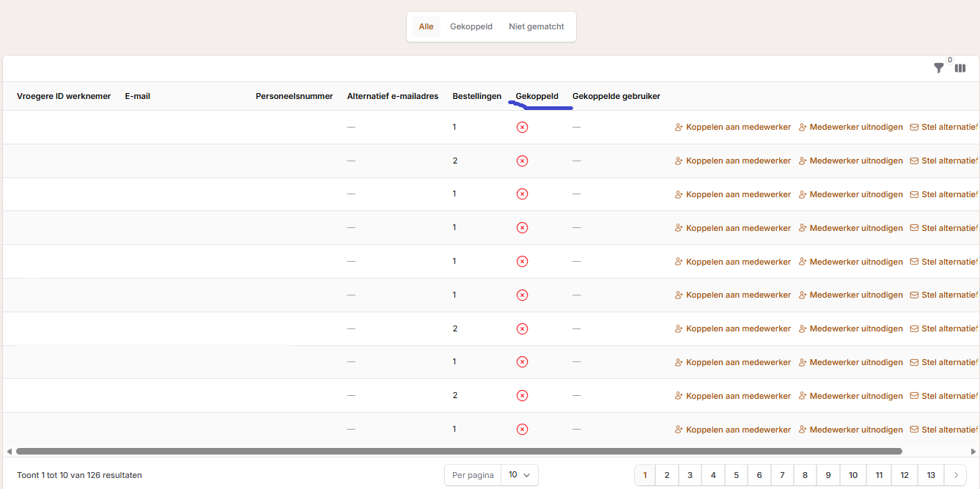Click the scrollbar's left arrow
Screen dimensions: 980x489
pyautogui.click(x=9, y=452)
